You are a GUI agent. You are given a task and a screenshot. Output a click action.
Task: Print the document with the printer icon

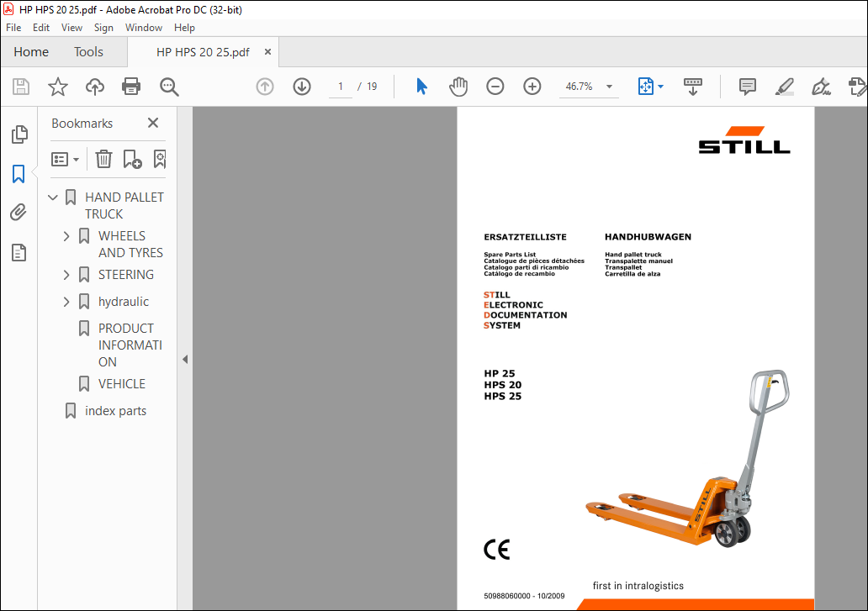coord(131,87)
